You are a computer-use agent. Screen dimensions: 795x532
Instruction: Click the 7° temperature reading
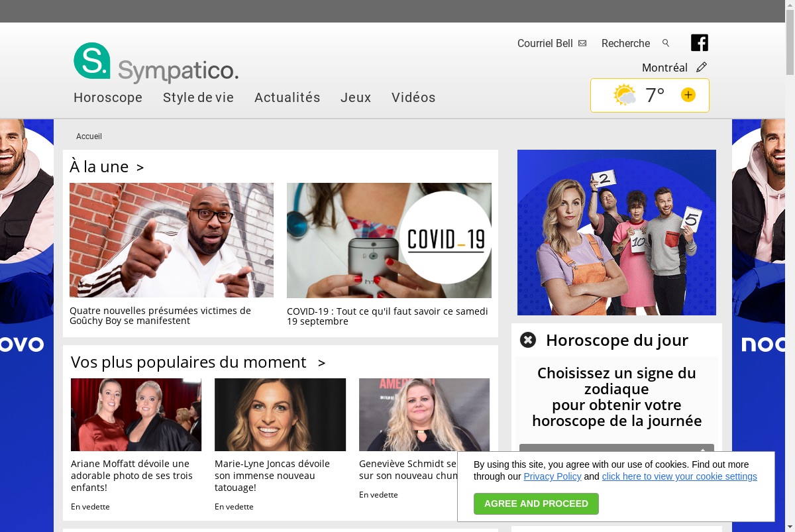pos(655,95)
